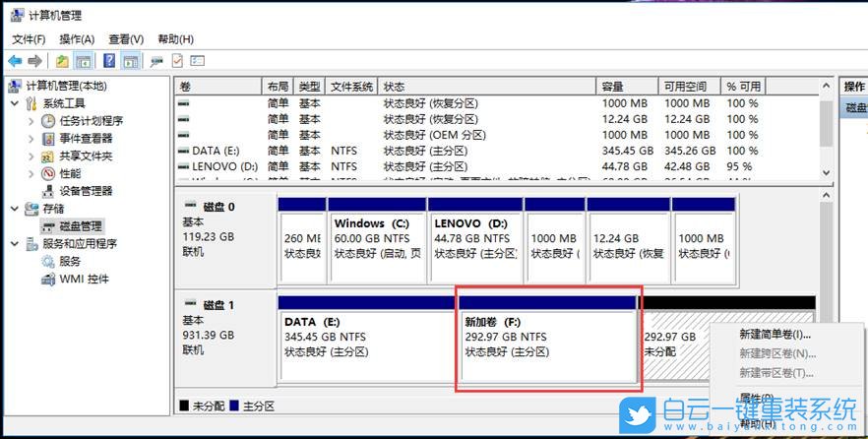The height and width of the screenshot is (439, 868).
Task: Select 事件查看器 tree item
Action: click(86, 139)
